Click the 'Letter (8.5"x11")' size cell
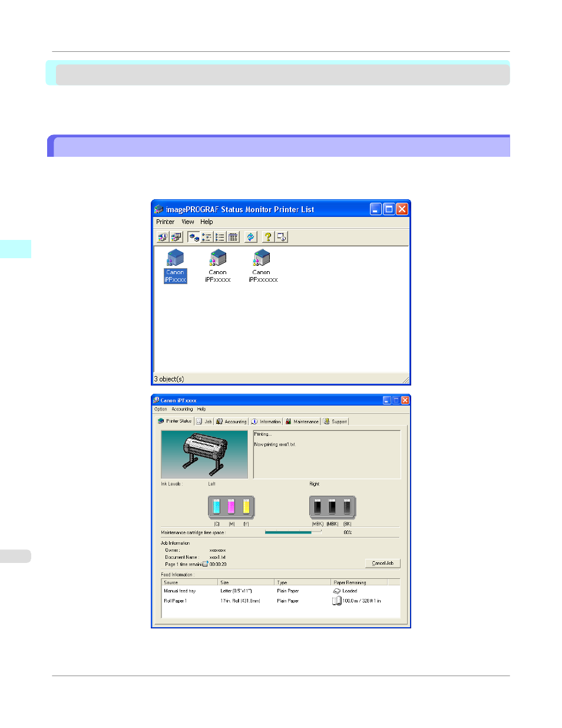562x728 pixels. [x=236, y=591]
